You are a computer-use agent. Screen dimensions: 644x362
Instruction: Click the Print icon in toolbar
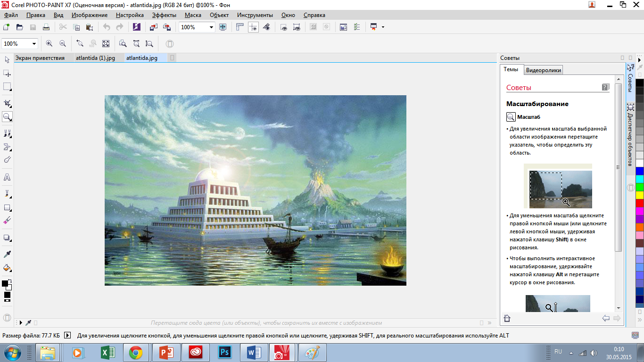pos(46,27)
